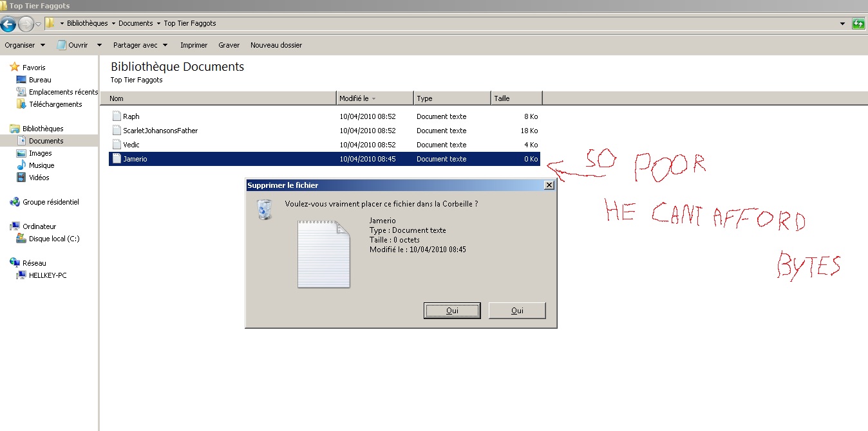Open Bureau in the Favoris list
The image size is (868, 431).
click(39, 80)
